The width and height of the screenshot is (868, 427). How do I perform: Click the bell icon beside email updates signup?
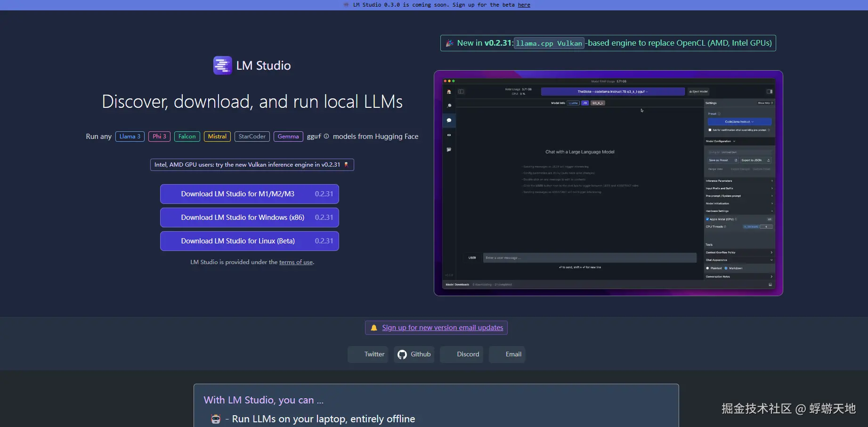374,328
